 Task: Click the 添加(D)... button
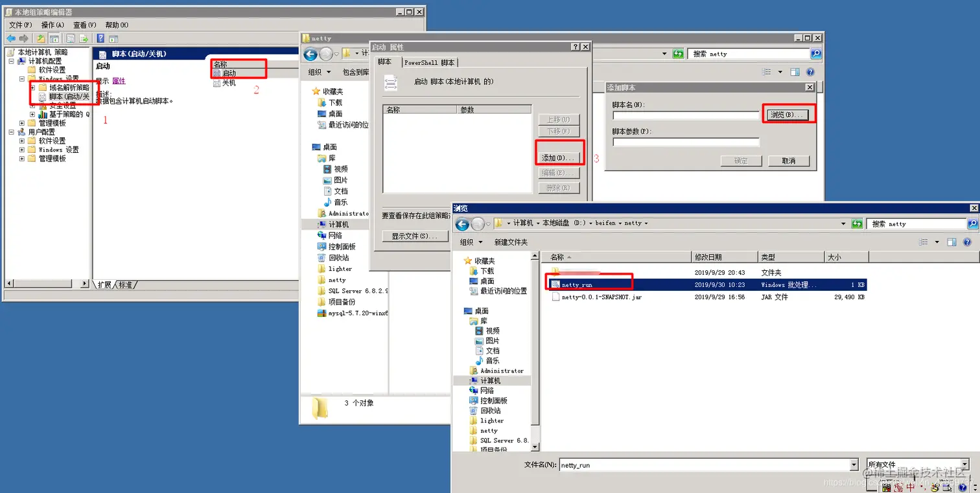point(558,158)
